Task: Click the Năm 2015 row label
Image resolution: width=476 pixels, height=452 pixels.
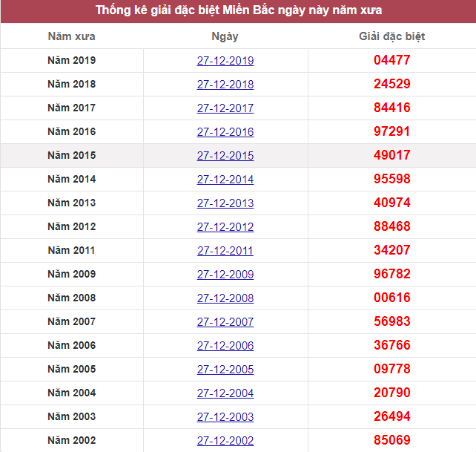Action: (72, 155)
